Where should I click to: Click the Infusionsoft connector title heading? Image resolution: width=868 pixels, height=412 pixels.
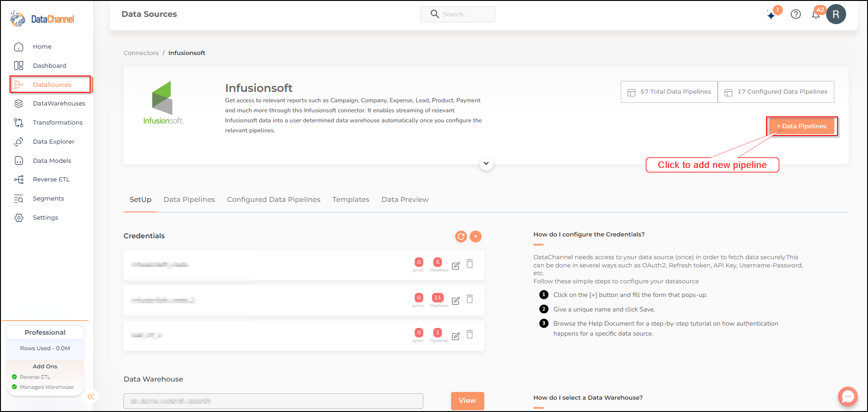[259, 88]
